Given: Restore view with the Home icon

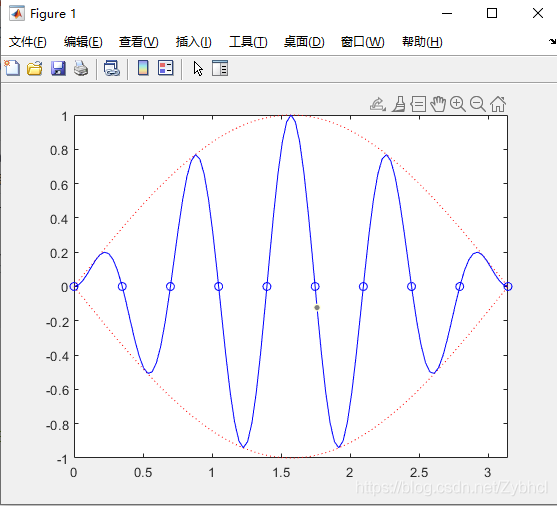Looking at the screenshot, I should 498,104.
